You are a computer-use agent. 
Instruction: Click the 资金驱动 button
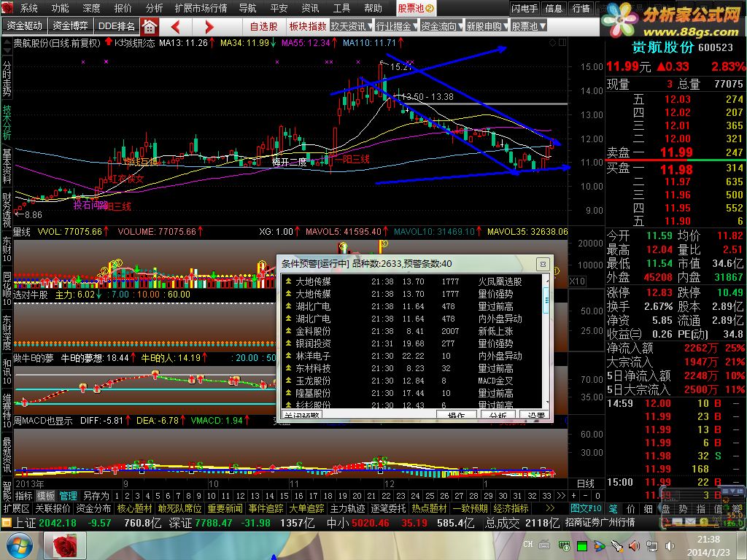tap(24, 26)
